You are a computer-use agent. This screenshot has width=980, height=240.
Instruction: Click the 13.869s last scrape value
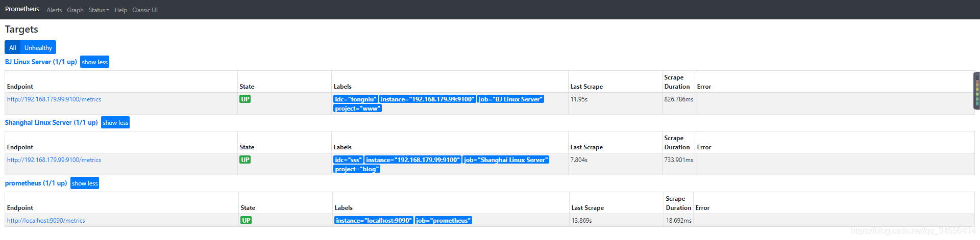582,221
